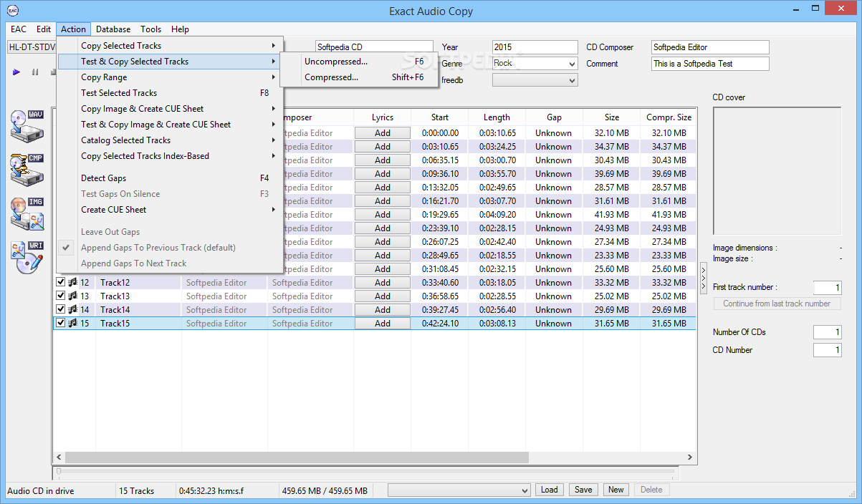
Task: Click the EAC disc icon in the title bar
Action: (x=11, y=11)
